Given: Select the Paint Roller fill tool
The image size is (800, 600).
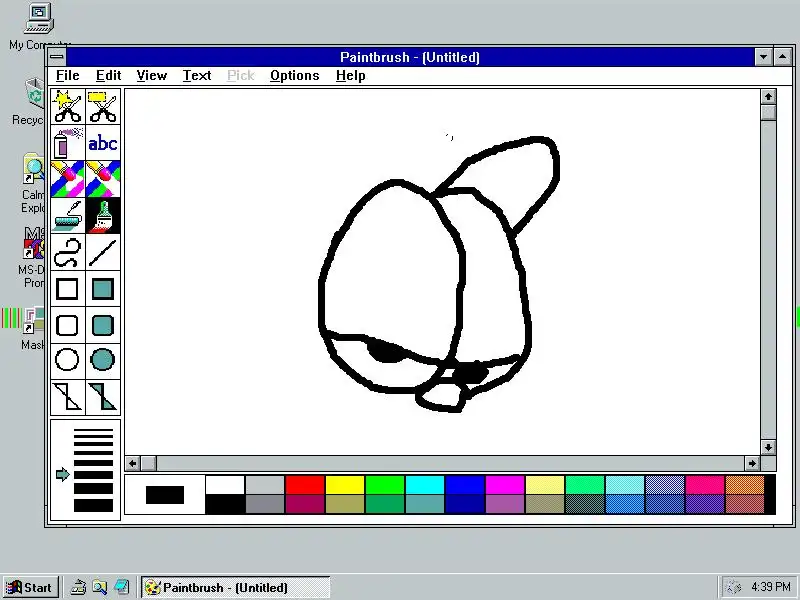Looking at the screenshot, I should [x=67, y=215].
